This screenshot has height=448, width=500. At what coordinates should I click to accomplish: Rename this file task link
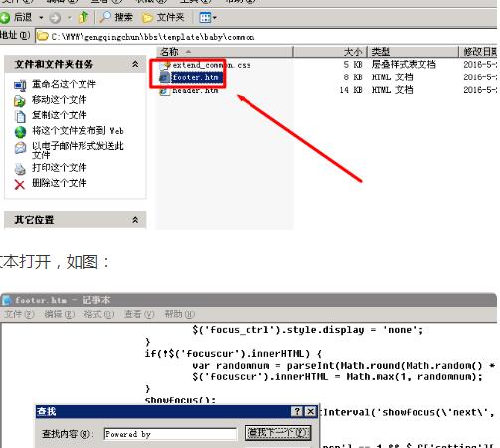click(64, 84)
